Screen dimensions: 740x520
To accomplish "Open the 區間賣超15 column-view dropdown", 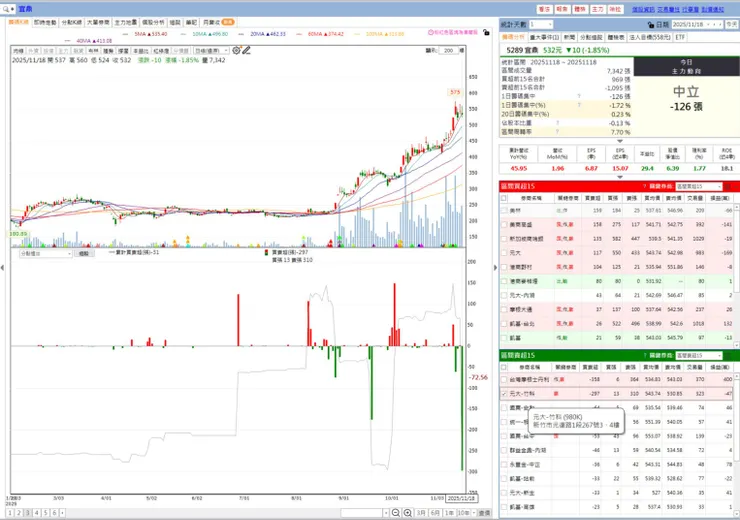I will point(698,355).
